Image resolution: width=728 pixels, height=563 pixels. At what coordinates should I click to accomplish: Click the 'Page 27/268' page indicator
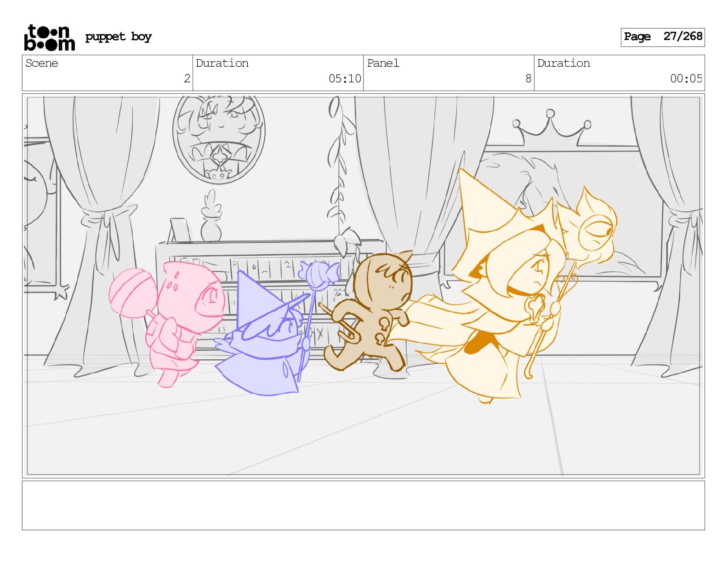click(662, 37)
